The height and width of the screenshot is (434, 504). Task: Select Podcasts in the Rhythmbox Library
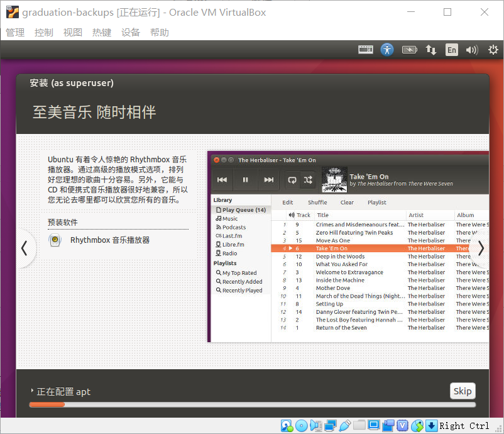coord(231,227)
